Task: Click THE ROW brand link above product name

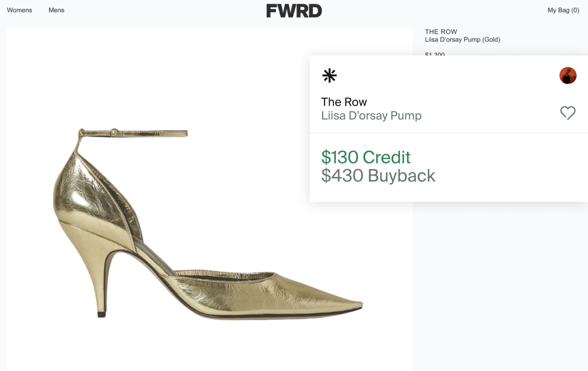Action: pyautogui.click(x=441, y=32)
